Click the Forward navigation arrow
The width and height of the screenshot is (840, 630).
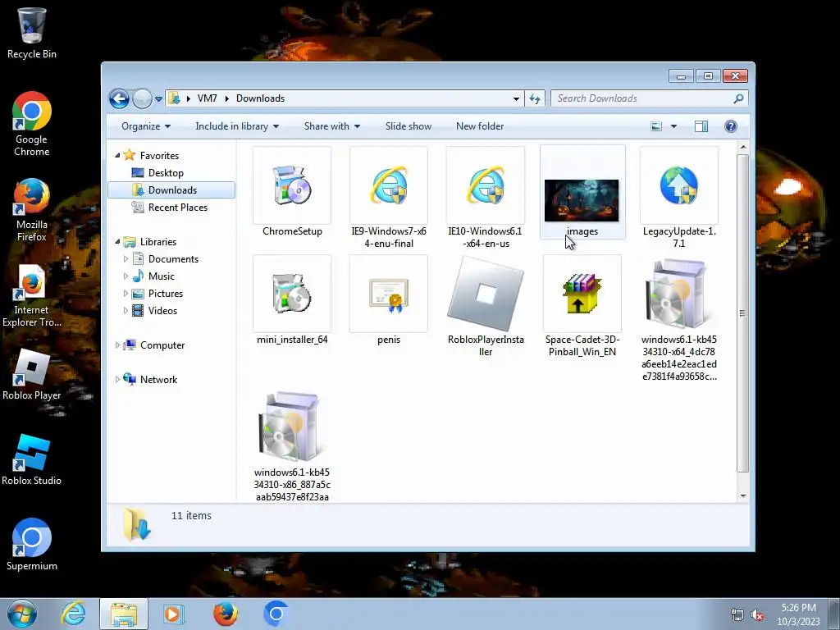point(142,98)
